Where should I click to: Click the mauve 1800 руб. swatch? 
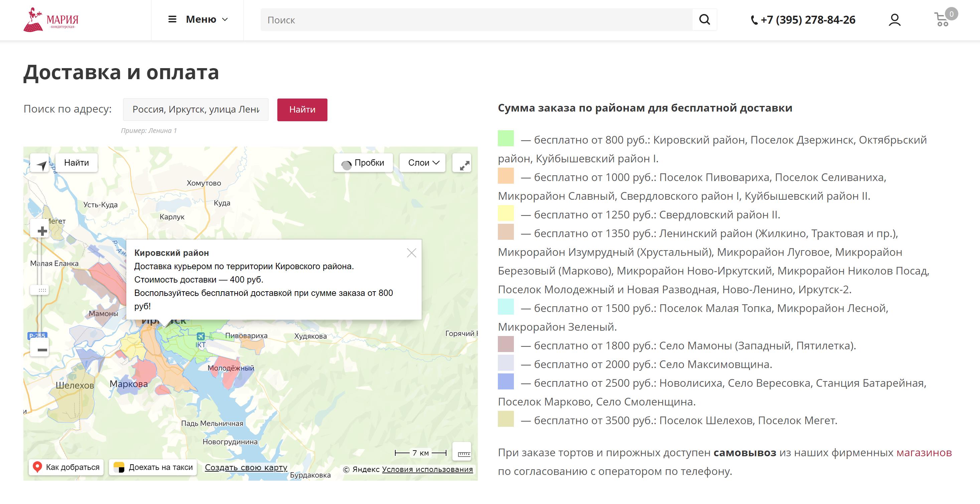506,344
